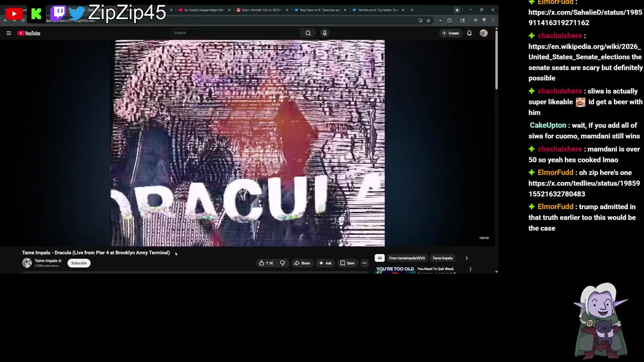Open the browser extensions puzzle icon
Screen dimensions: 644x362
point(449,21)
